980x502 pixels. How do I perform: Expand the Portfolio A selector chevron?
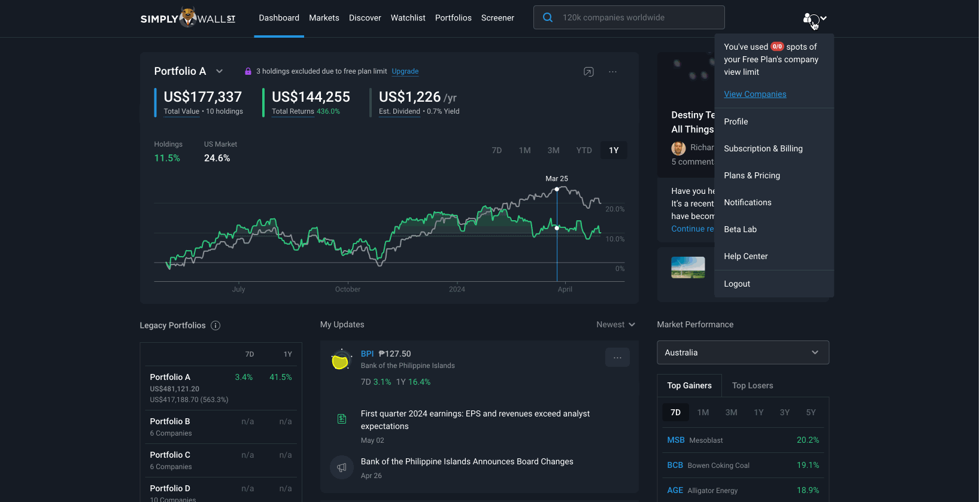pos(220,71)
